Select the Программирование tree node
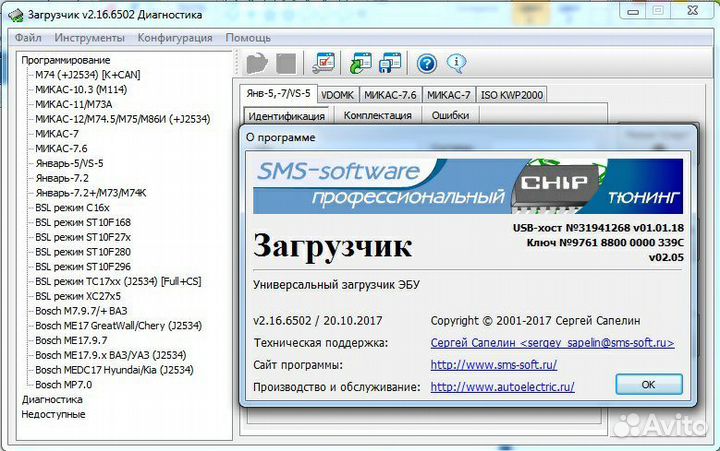The width and height of the screenshot is (720, 451). [66, 60]
